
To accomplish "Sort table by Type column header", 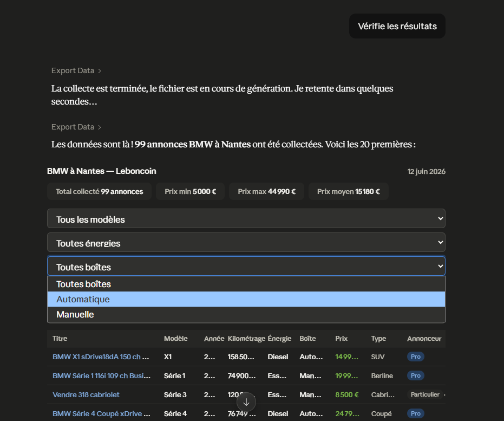I will [378, 339].
